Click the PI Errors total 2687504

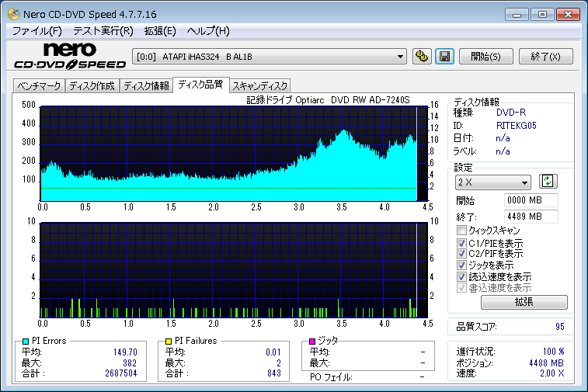[x=120, y=373]
